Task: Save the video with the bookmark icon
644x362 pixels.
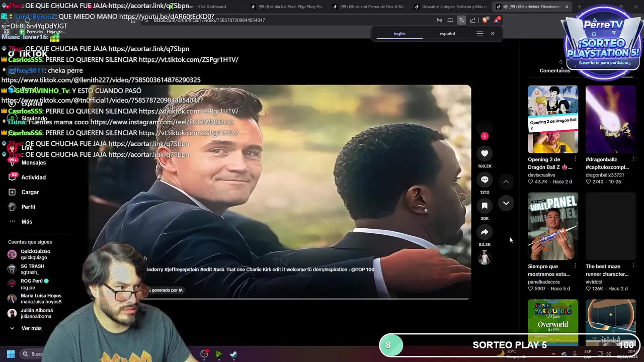Action: tap(485, 206)
